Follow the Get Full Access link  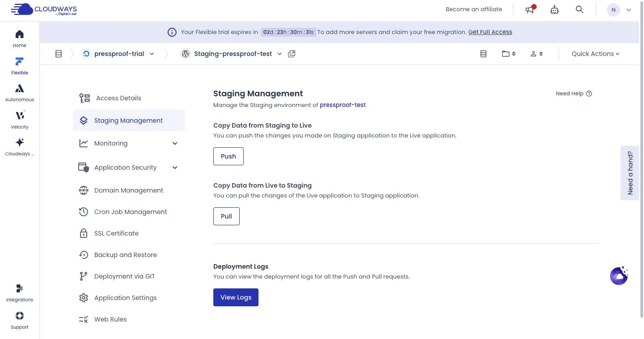[x=490, y=32]
